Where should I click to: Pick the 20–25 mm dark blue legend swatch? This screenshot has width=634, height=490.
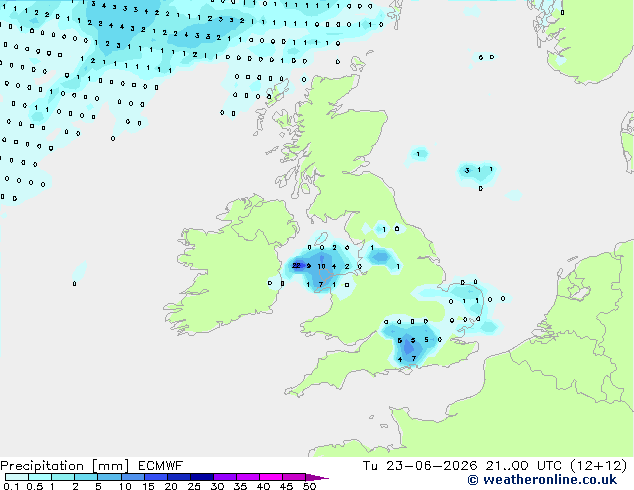179,477
